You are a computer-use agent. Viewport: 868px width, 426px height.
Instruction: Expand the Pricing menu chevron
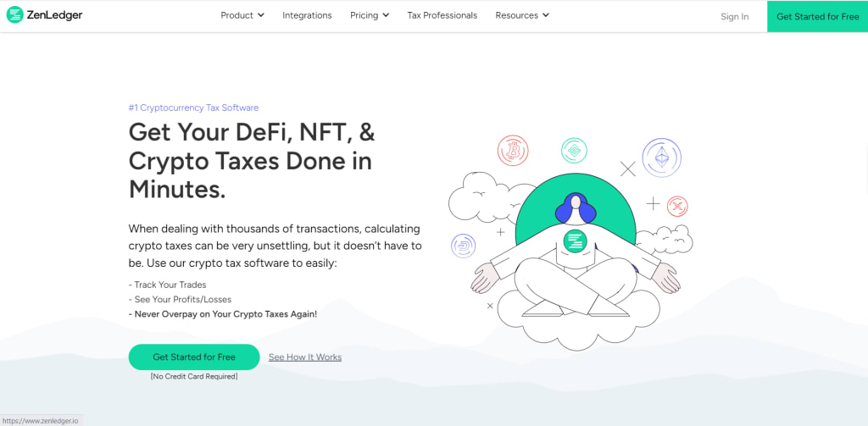[x=386, y=15]
